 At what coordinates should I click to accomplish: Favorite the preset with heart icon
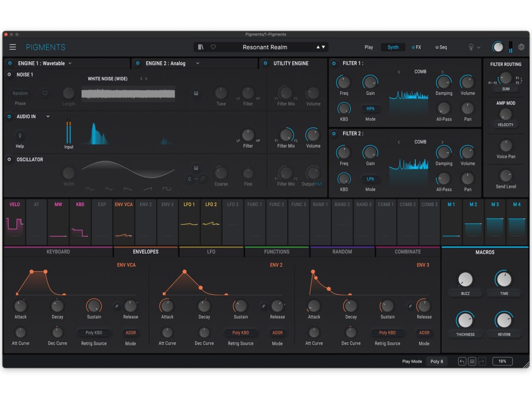pyautogui.click(x=213, y=47)
